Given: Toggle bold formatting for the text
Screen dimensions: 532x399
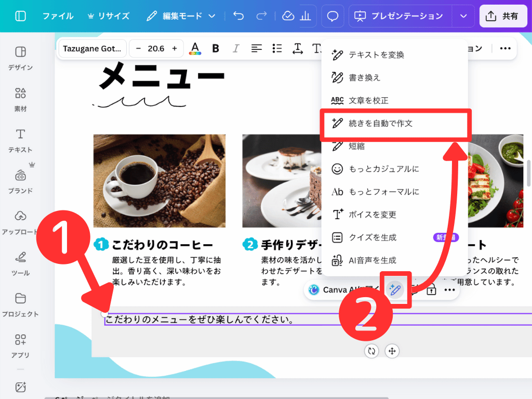Looking at the screenshot, I should [x=215, y=48].
